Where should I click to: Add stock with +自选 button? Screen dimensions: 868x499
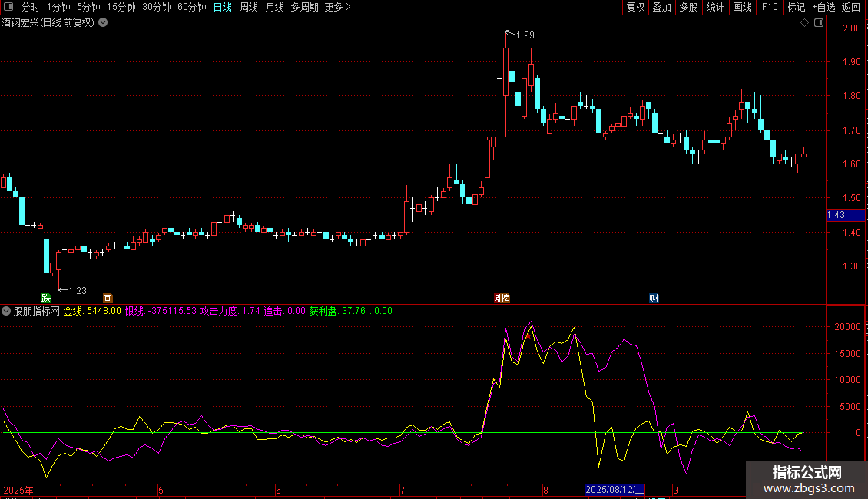pos(823,7)
